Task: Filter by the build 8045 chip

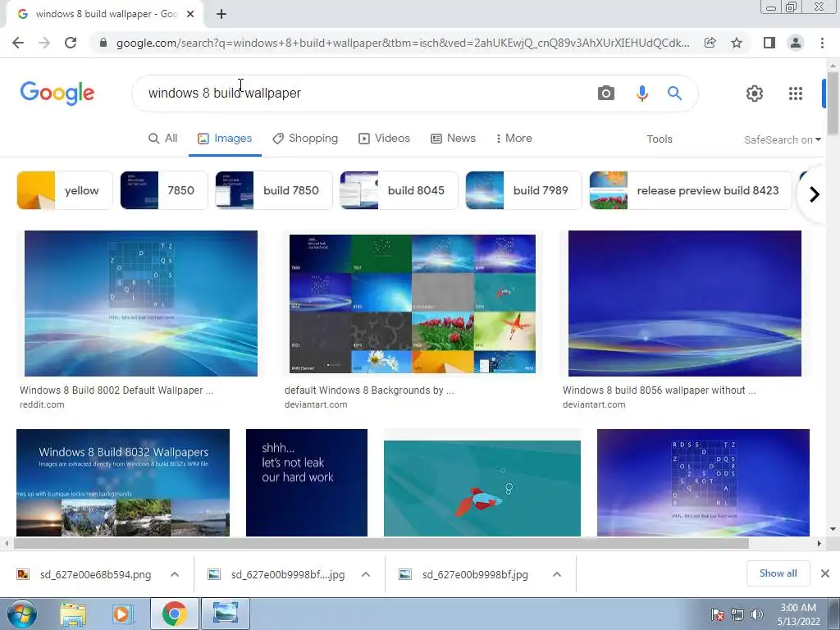Action: point(399,190)
